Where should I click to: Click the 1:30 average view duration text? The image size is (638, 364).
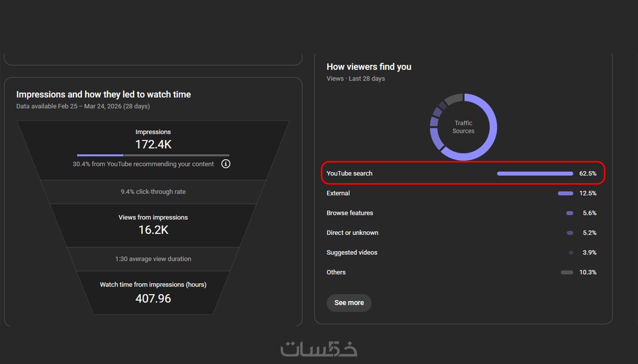pyautogui.click(x=153, y=259)
